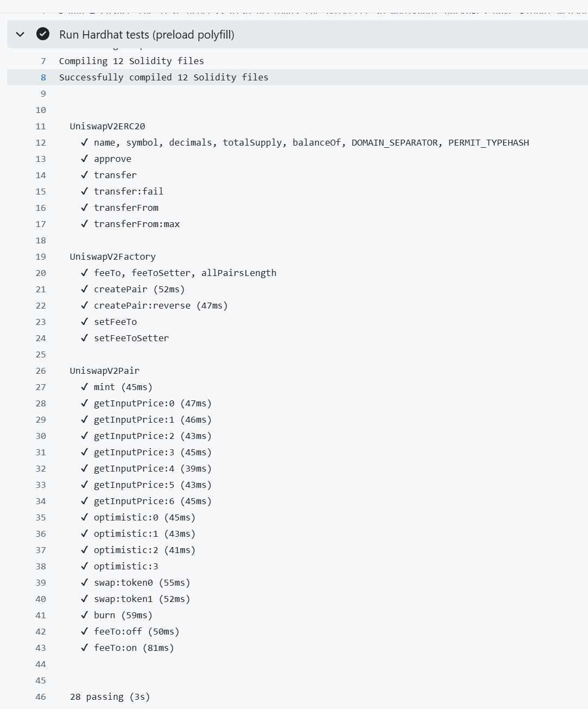Click the checkmark next to feeTo:on
Screen dimensions: 588x709
point(84,648)
